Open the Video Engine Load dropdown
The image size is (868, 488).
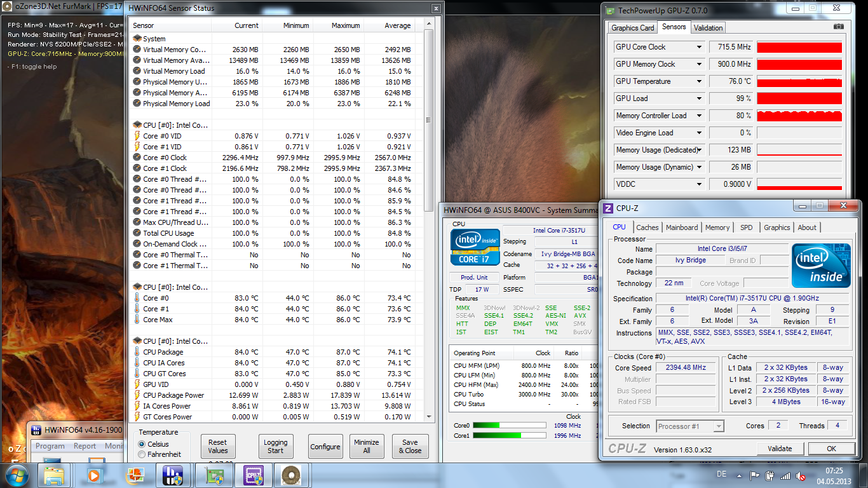coord(699,133)
